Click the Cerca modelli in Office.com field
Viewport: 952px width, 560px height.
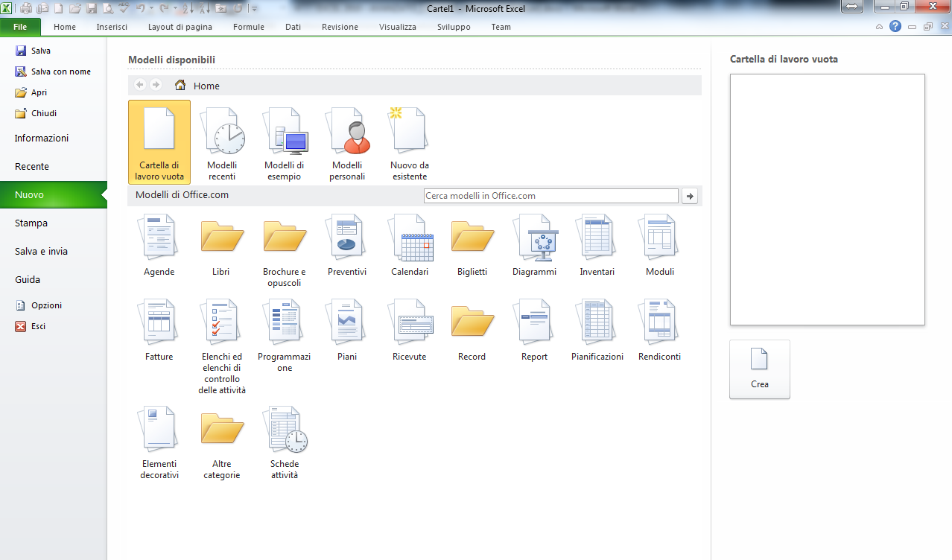coord(551,196)
